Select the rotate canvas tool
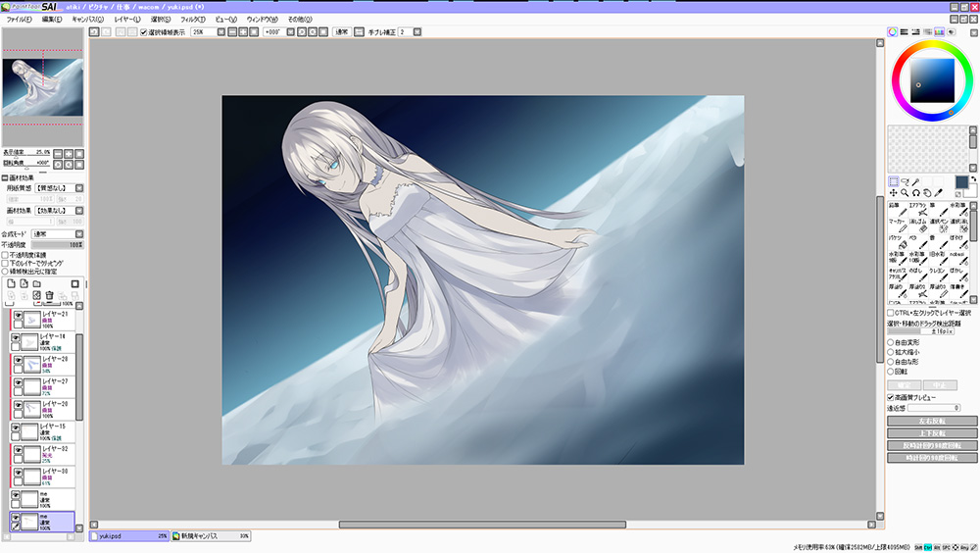Image resolution: width=980 pixels, height=553 pixels. pyautogui.click(x=916, y=193)
